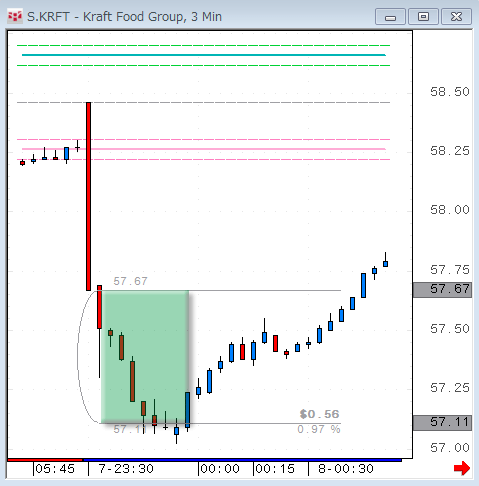Click the $0.56 measurement label
Image resolution: width=479 pixels, height=486 pixels.
click(x=319, y=414)
